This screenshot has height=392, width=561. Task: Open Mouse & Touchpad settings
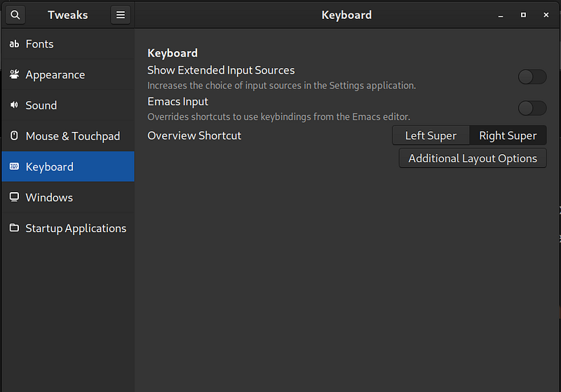tap(68, 136)
